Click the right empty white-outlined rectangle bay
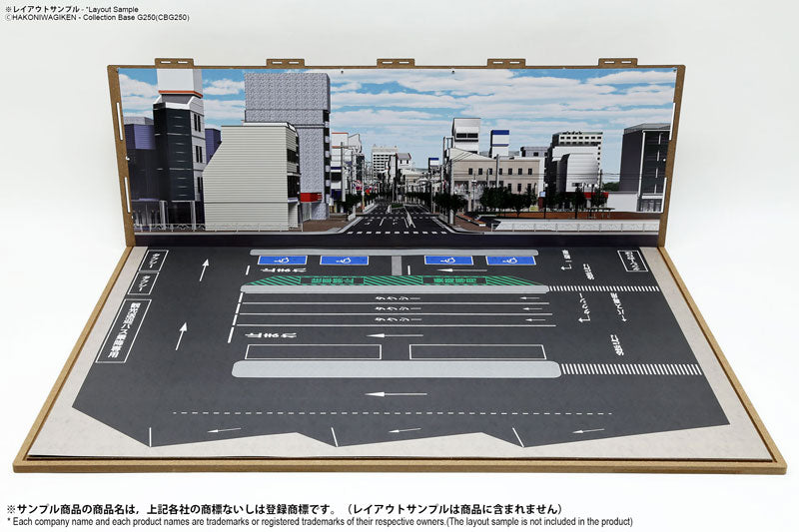799x532 pixels. (x=477, y=351)
